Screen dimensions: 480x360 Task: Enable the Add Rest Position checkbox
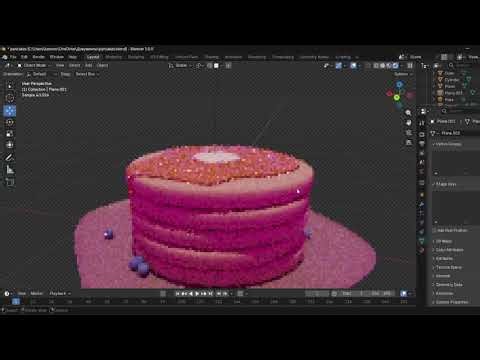pyautogui.click(x=434, y=231)
